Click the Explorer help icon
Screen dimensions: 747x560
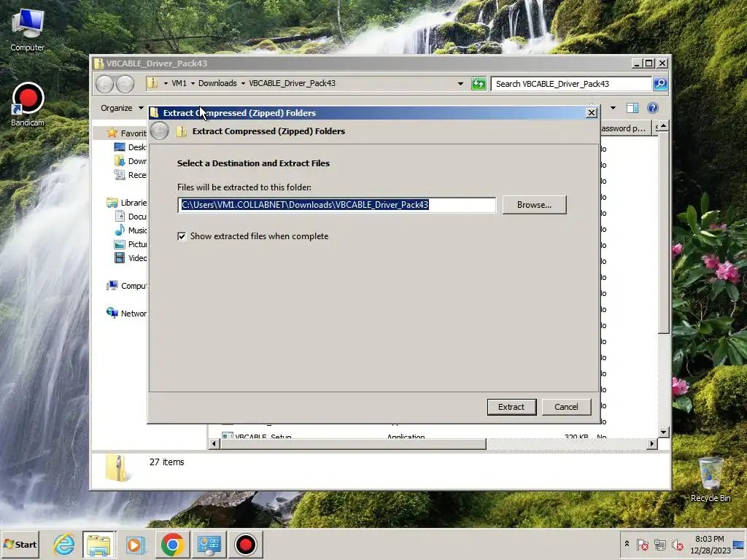pos(653,108)
